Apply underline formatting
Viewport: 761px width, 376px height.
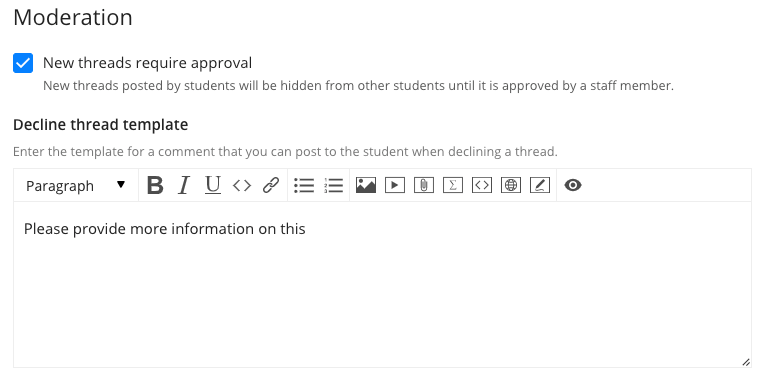213,185
